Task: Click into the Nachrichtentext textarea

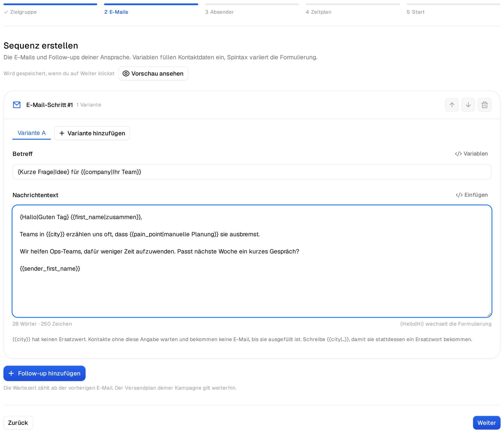Action: point(252,261)
